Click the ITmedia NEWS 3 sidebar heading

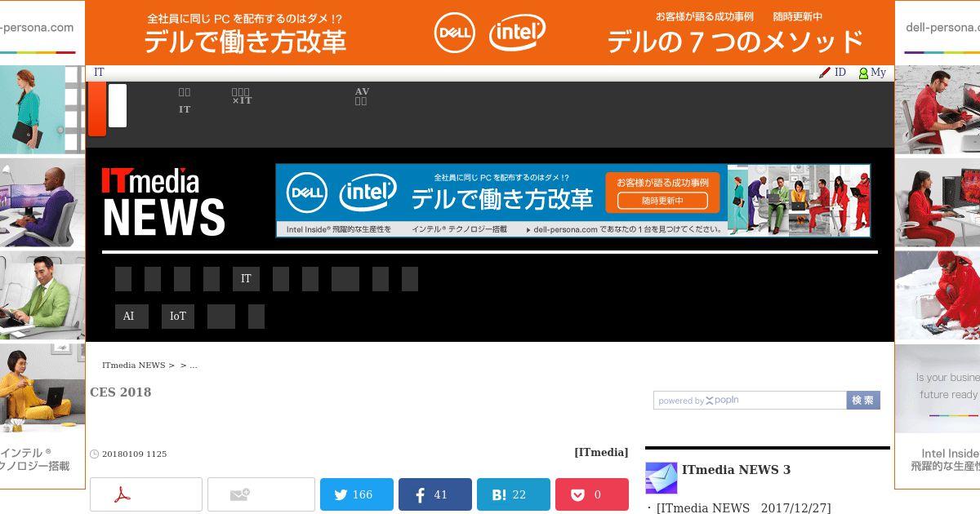(x=736, y=470)
